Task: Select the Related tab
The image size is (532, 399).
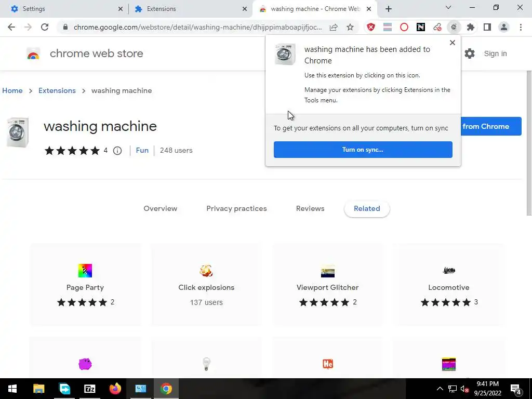Action: coord(367,209)
